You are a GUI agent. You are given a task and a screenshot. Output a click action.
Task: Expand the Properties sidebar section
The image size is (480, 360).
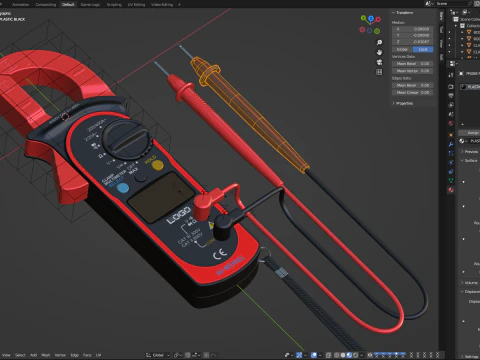pos(403,103)
